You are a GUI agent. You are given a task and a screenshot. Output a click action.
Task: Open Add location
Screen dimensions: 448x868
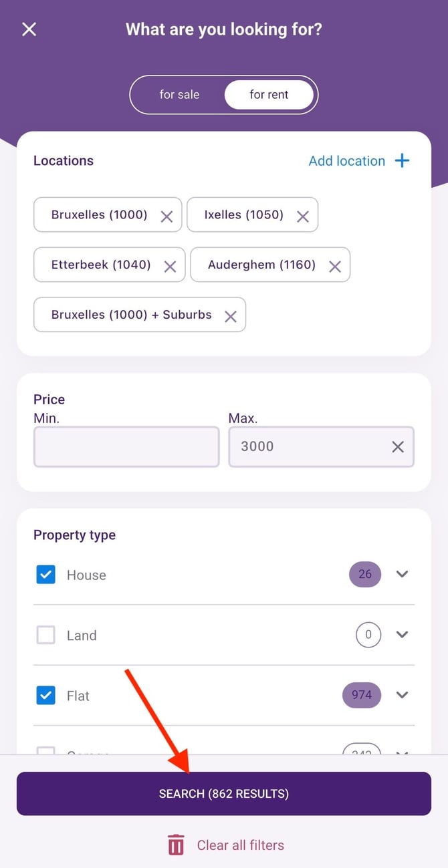click(359, 160)
